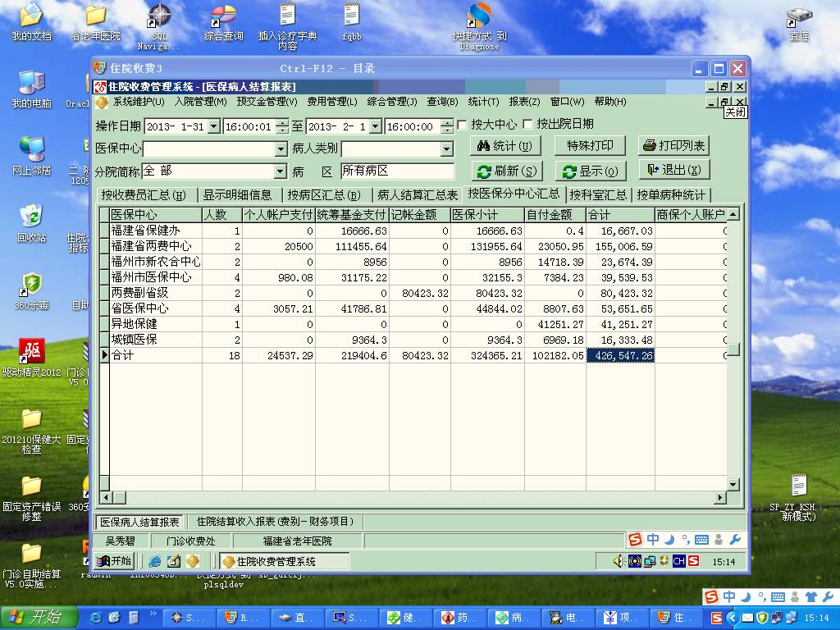Open 入院管理(M) menu

tap(200, 101)
